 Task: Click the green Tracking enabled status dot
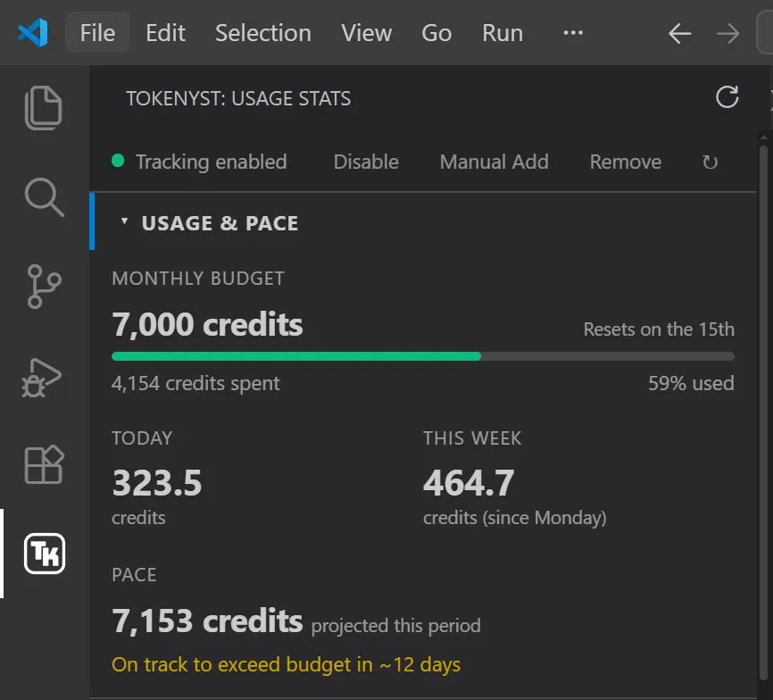coord(118,161)
